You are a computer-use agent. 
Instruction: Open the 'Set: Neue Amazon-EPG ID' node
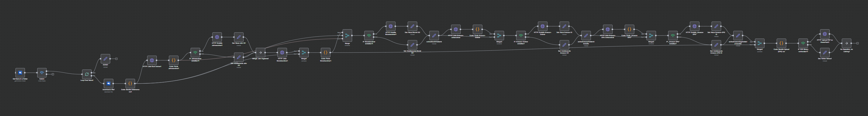point(716,26)
